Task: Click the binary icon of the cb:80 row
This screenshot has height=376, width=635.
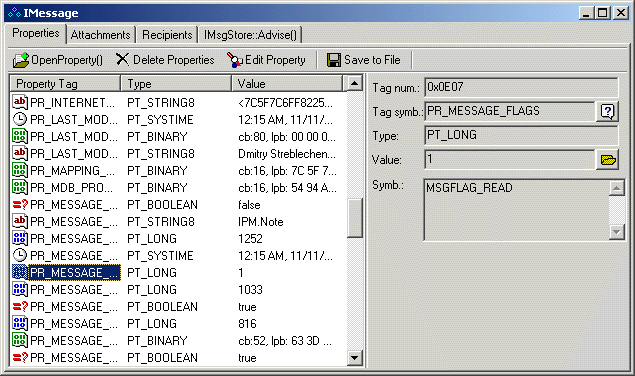Action: pos(20,136)
